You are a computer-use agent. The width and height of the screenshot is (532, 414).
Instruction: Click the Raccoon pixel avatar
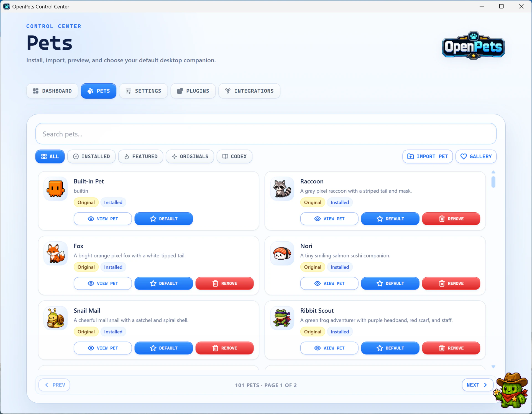pyautogui.click(x=282, y=189)
